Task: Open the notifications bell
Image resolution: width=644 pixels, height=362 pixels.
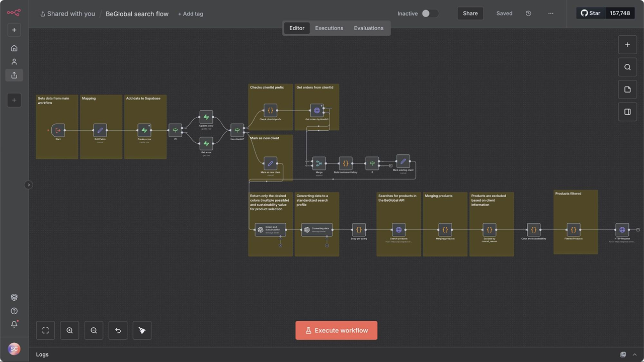Action: point(14,324)
